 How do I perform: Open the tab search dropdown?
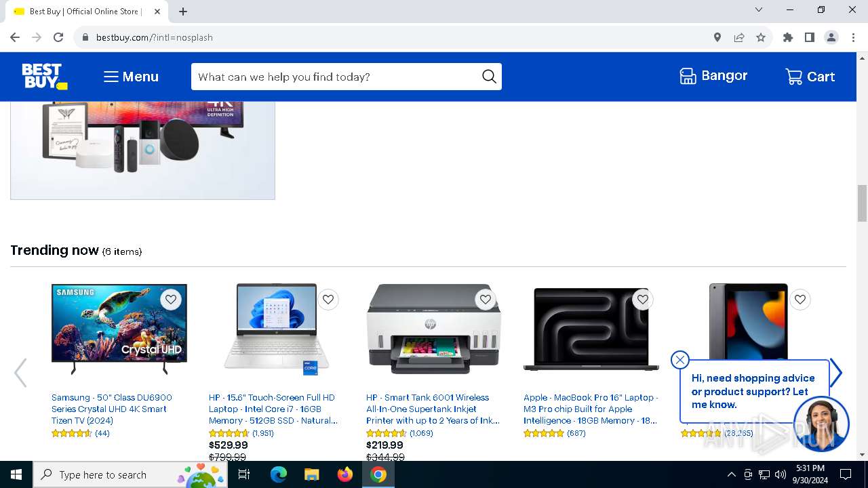coord(759,10)
